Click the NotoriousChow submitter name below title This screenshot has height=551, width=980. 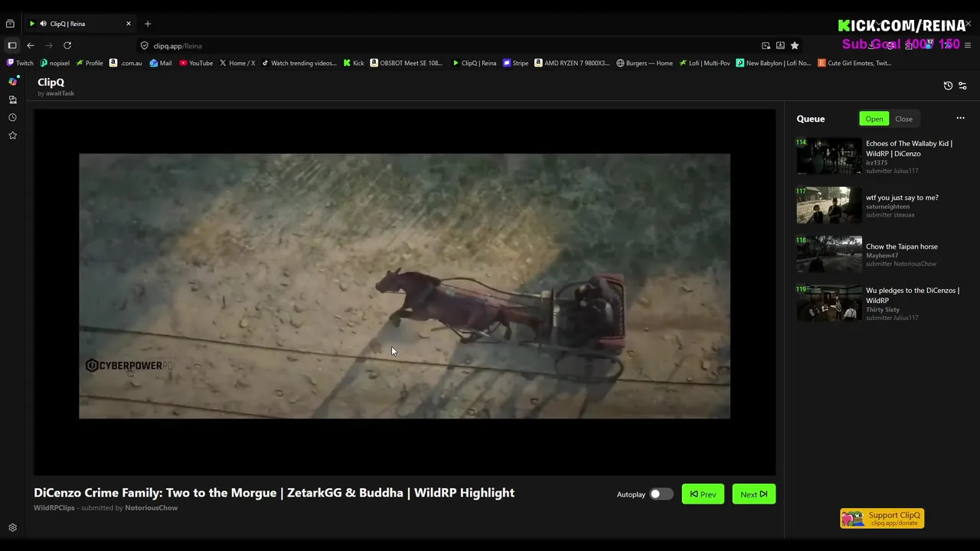pos(151,507)
